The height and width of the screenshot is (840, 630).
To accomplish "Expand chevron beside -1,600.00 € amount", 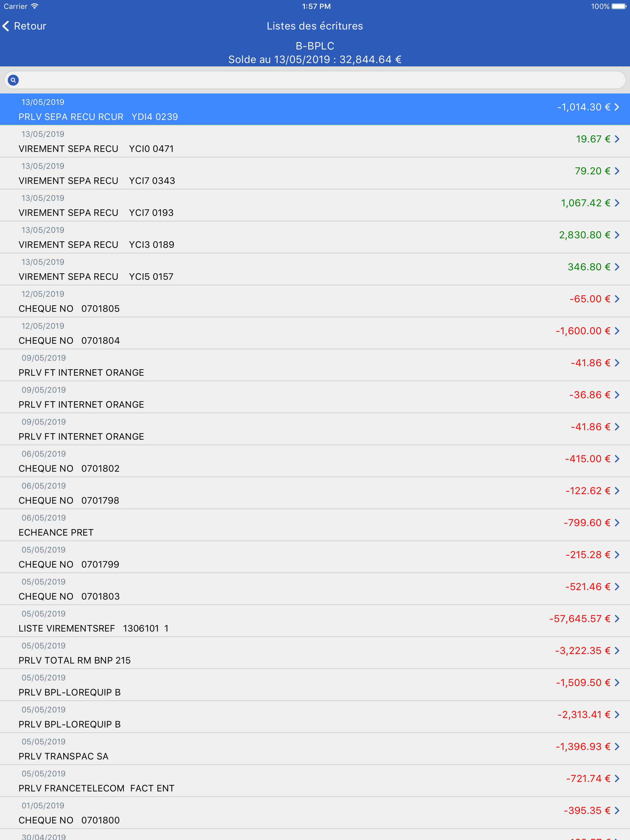I will pyautogui.click(x=617, y=331).
